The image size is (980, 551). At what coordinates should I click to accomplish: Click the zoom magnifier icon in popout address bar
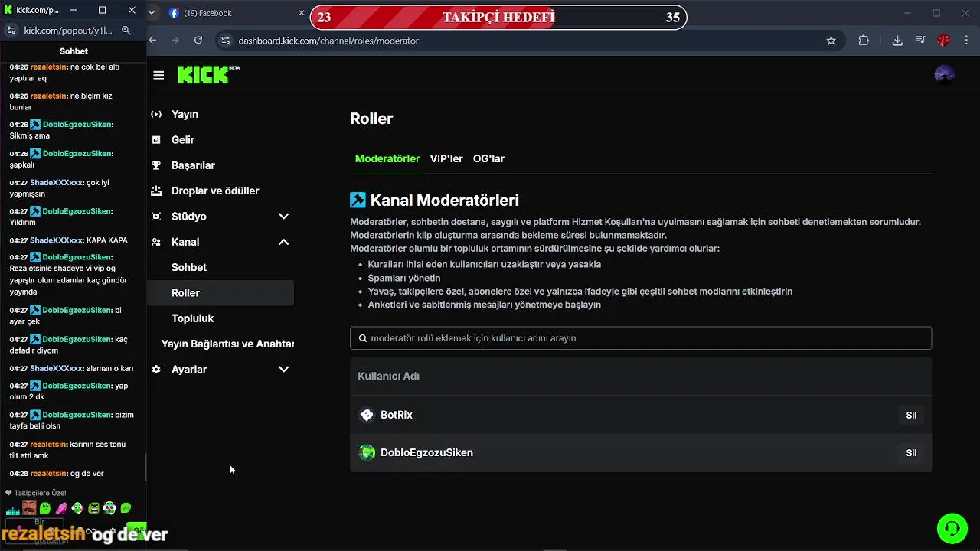pyautogui.click(x=126, y=31)
